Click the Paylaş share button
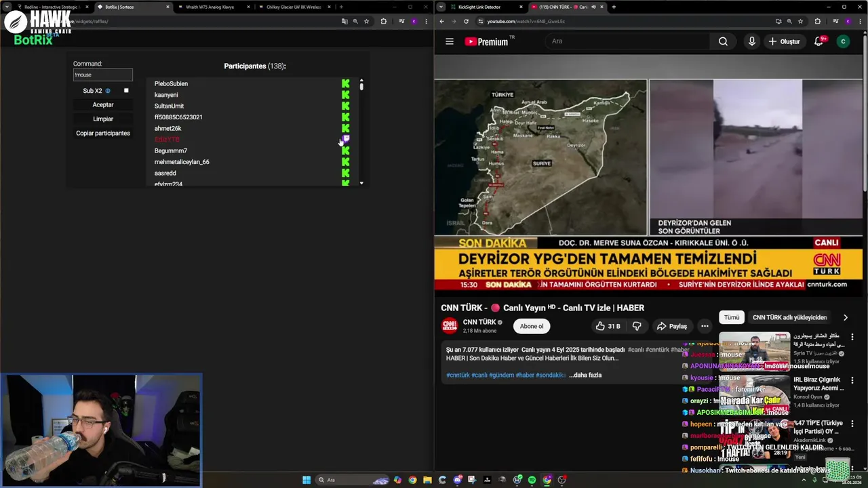This screenshot has height=488, width=868. coord(671,326)
